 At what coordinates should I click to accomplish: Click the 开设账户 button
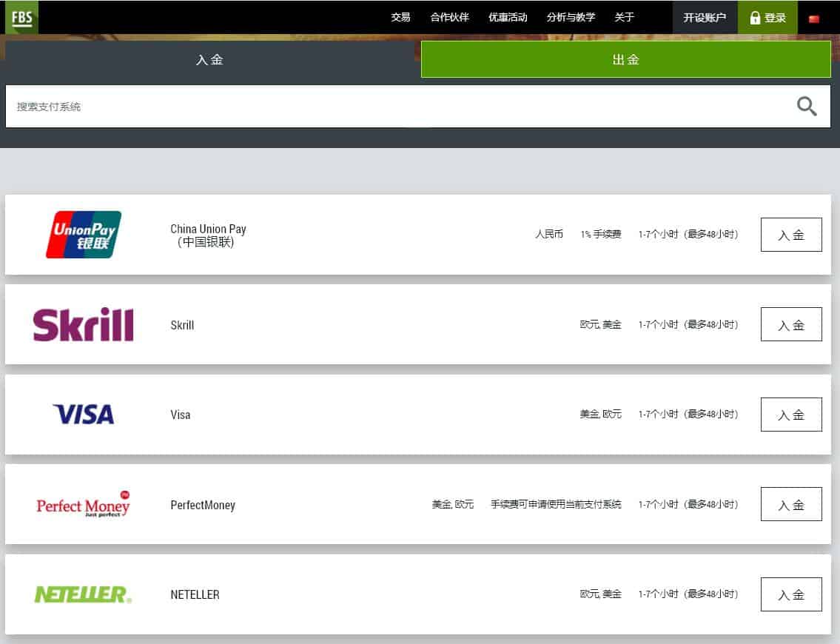click(x=705, y=17)
